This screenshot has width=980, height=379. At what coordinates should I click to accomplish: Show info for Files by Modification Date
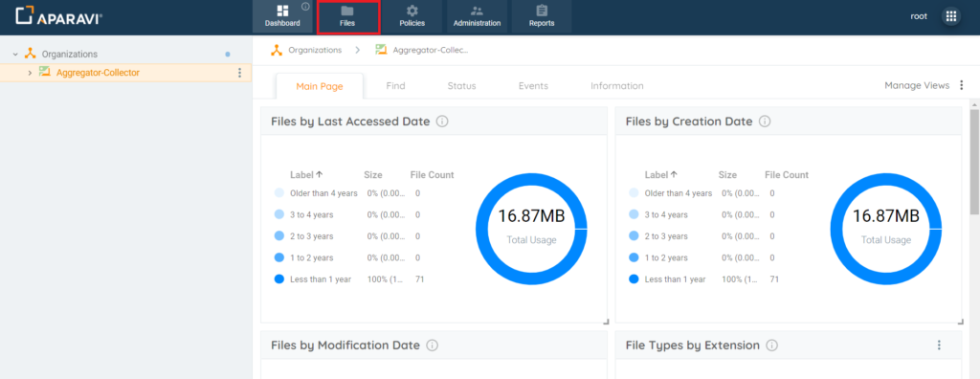point(432,346)
